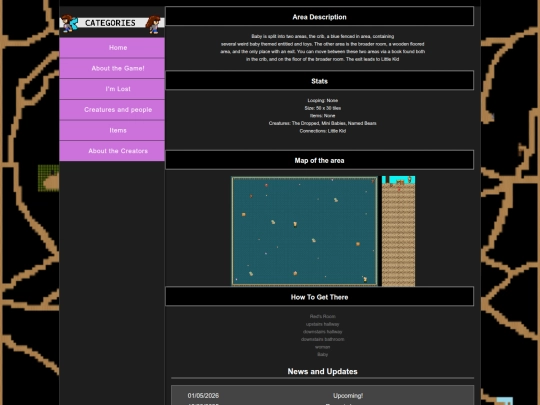The width and height of the screenshot is (540, 405).
Task: Click the News and Updates heading
Action: 322,371
